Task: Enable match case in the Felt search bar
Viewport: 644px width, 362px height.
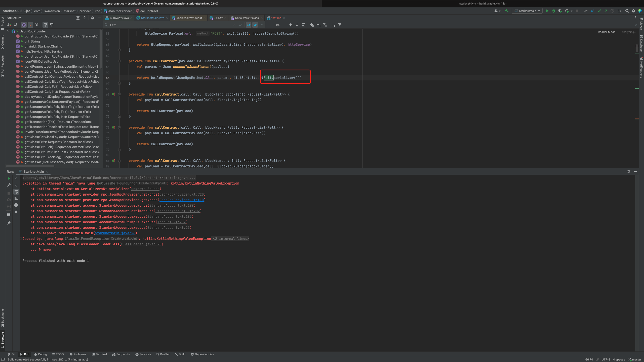Action: [248, 25]
